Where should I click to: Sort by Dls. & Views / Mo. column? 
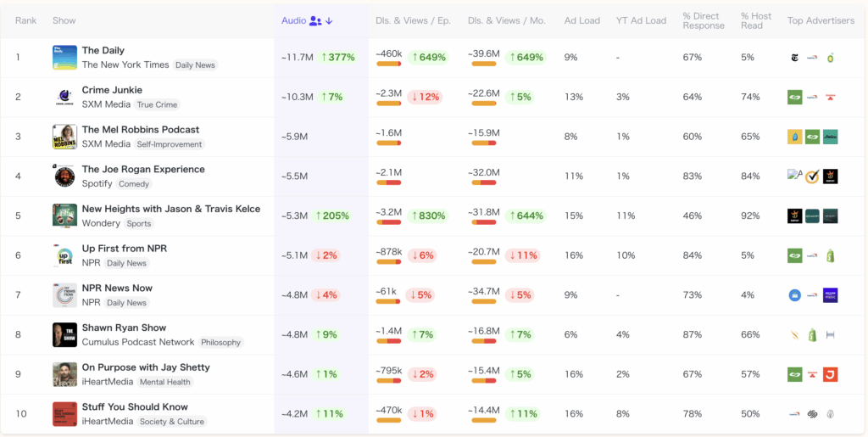[507, 20]
